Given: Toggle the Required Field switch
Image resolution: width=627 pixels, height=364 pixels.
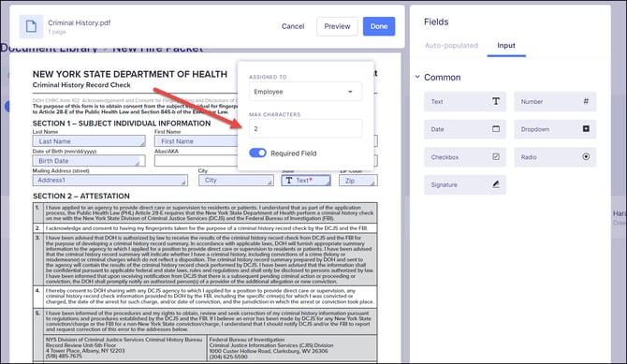Looking at the screenshot, I should 257,153.
